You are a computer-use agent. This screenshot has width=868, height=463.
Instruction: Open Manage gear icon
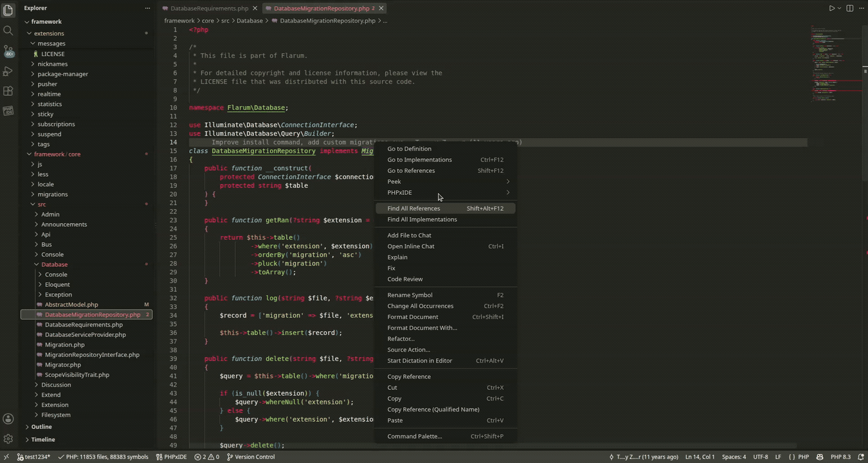pos(8,439)
